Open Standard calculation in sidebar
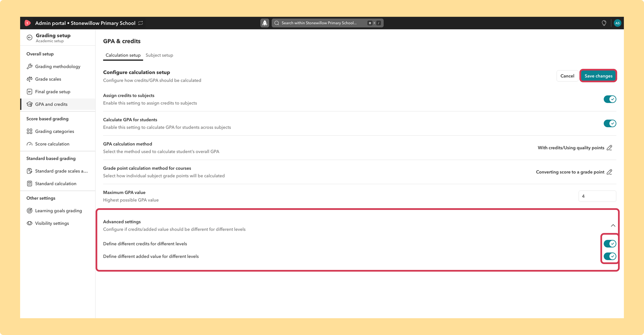 pos(58,184)
